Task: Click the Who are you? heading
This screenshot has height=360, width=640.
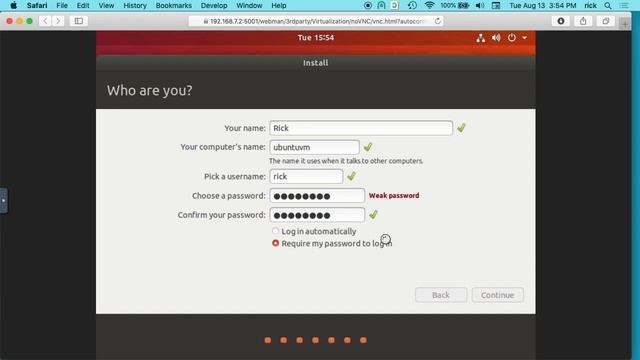Action: pos(149,90)
